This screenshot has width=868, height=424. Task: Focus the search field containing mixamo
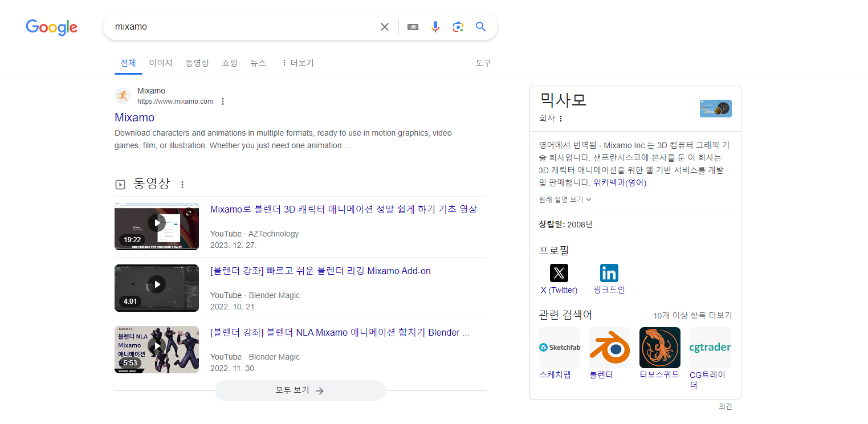pos(245,27)
